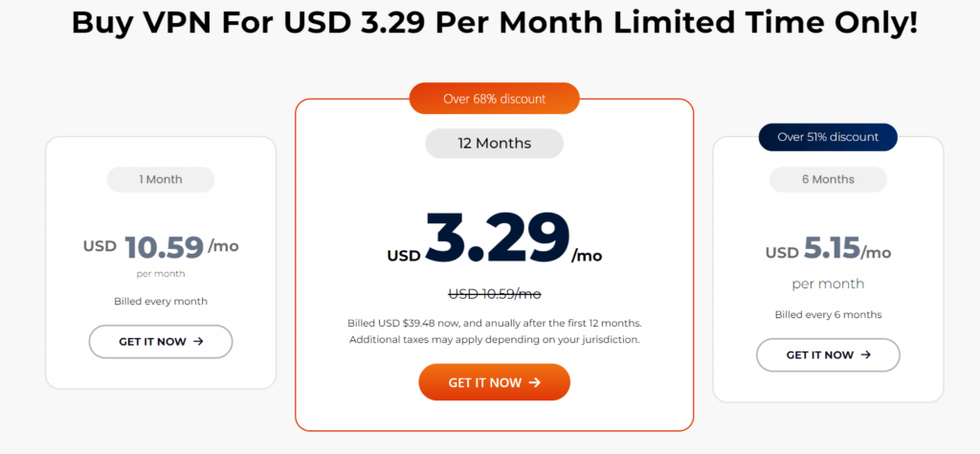The height and width of the screenshot is (454, 980).
Task: Select the 12 Months plan label
Action: coord(494,144)
